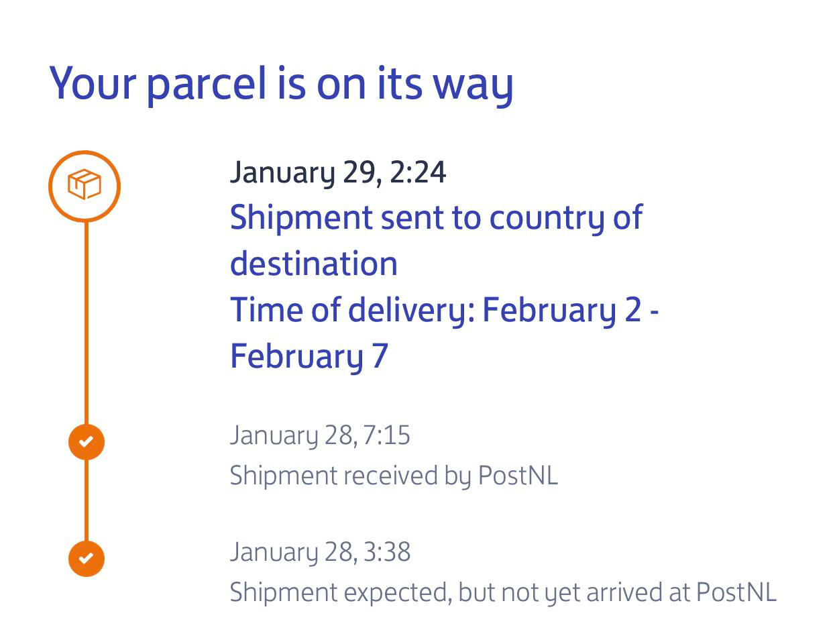Click the word "destination" in the latest status
The width and height of the screenshot is (833, 644).
[x=313, y=264]
